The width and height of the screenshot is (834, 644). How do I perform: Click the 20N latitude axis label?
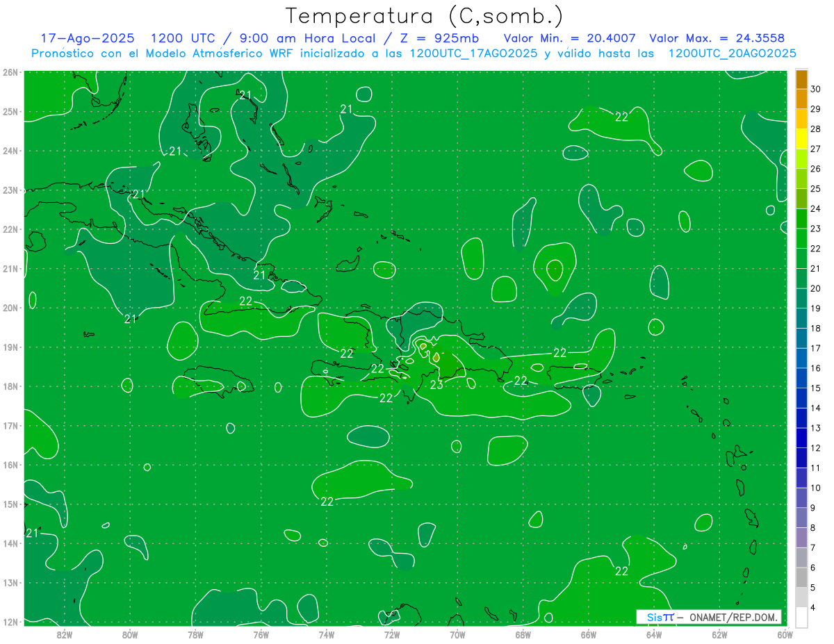tap(10, 308)
